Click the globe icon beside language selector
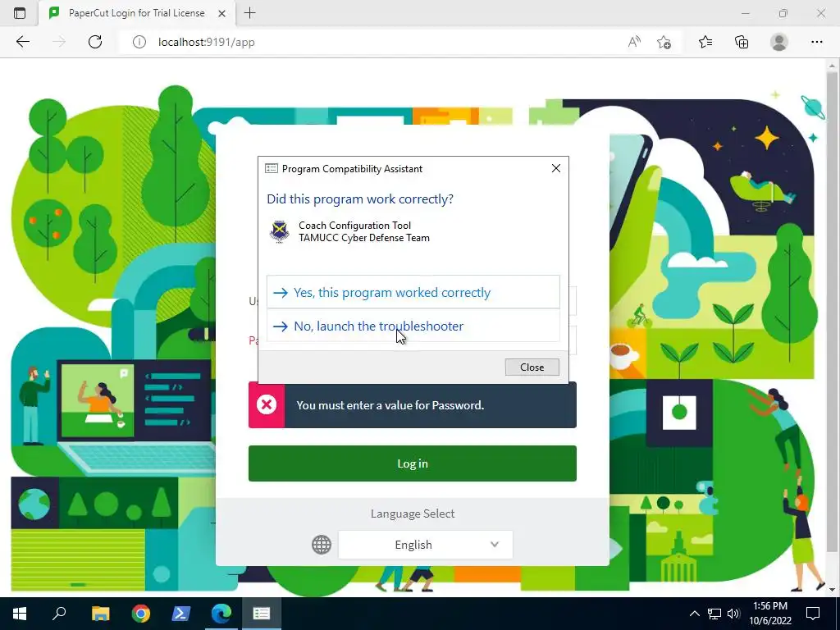Image resolution: width=840 pixels, height=630 pixels. [322, 545]
